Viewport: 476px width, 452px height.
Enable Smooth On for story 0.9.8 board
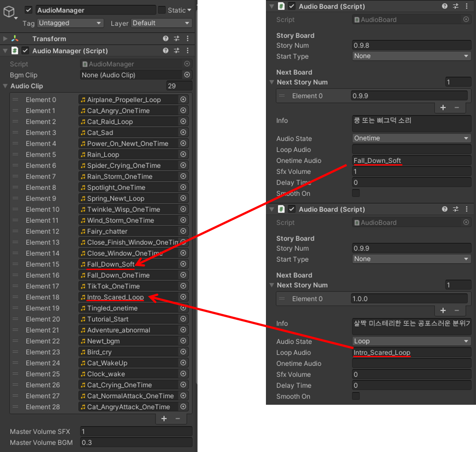point(356,193)
